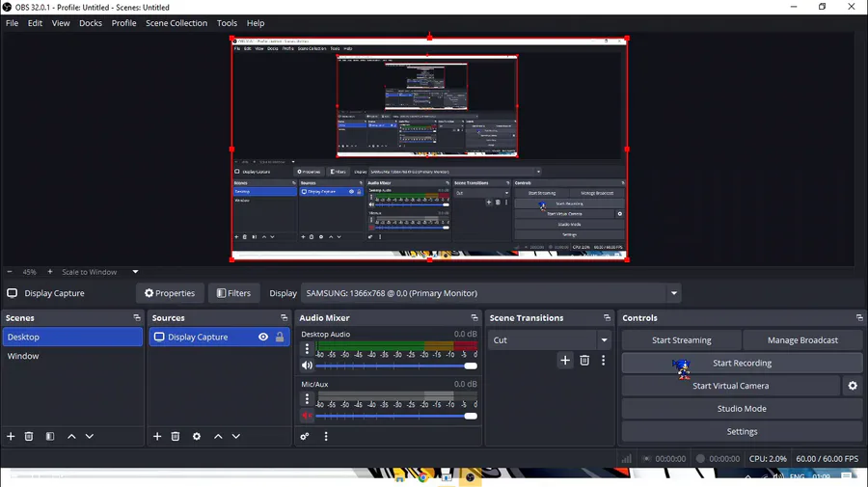Open the Edit menu

point(35,23)
